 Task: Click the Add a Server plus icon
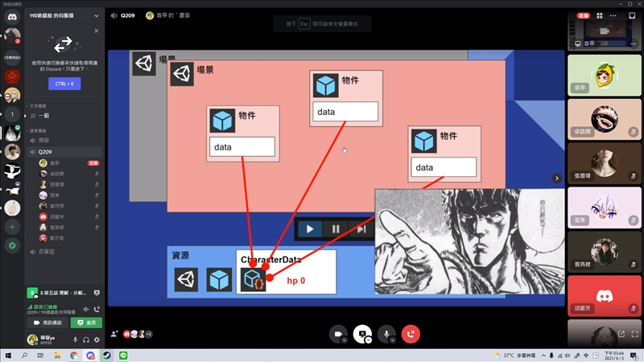(12, 228)
